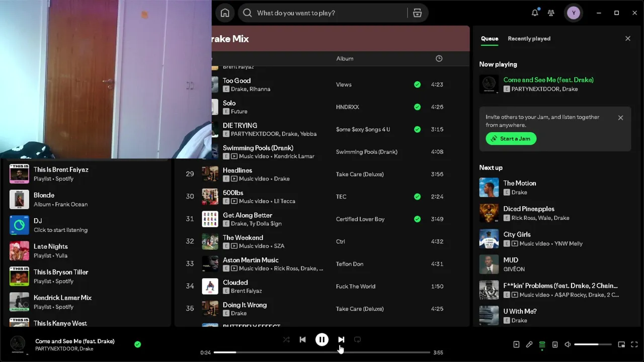Enter full screen mode
The image size is (644, 362).
pyautogui.click(x=634, y=344)
